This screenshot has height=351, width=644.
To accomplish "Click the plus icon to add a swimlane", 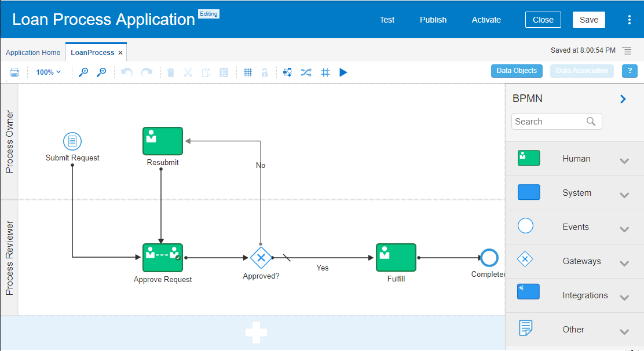I will pos(257,332).
